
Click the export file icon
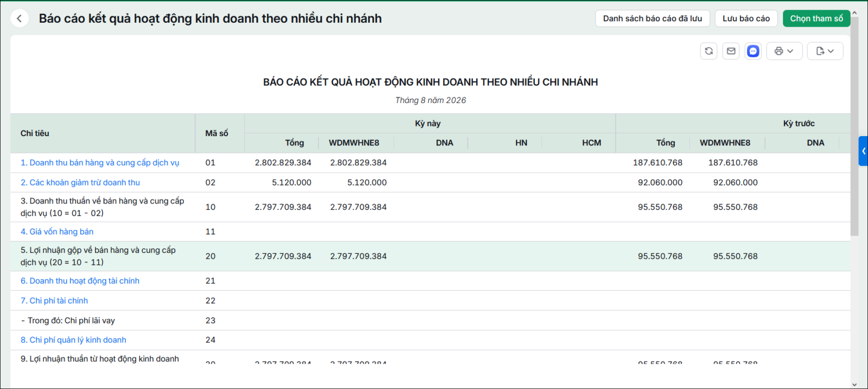tap(820, 51)
